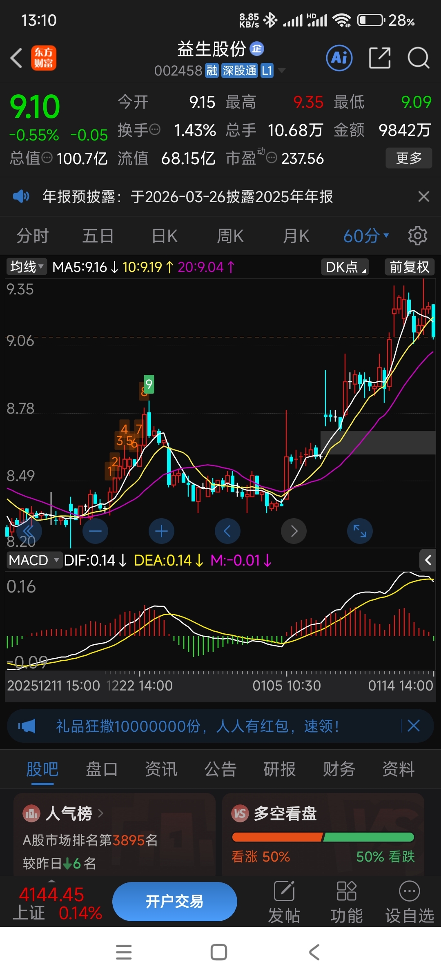
Task: Open the DK点 dropdown
Action: click(345, 267)
